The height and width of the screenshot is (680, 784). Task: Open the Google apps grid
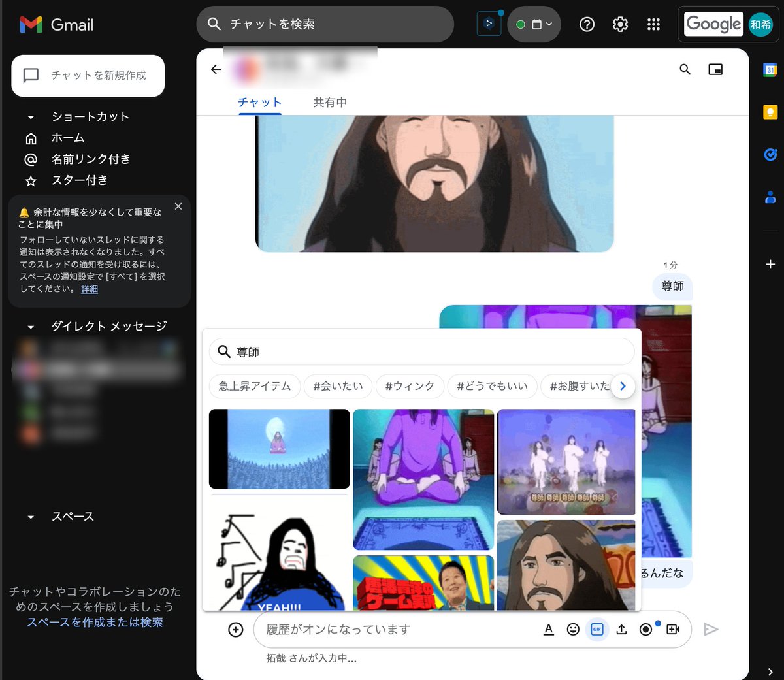click(x=653, y=24)
